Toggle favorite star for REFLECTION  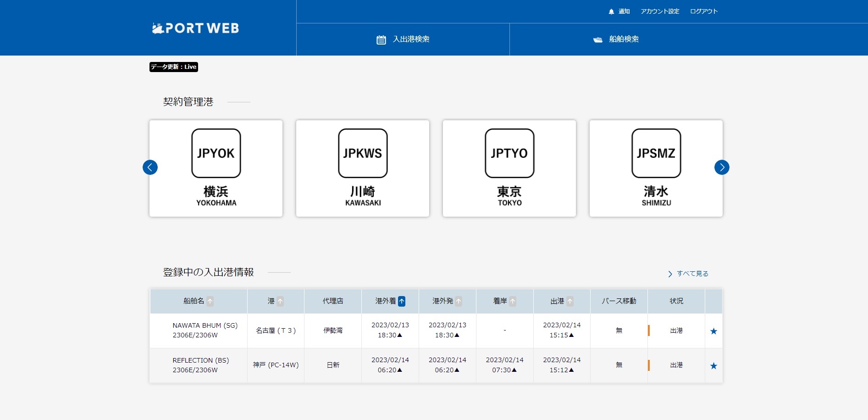(713, 366)
